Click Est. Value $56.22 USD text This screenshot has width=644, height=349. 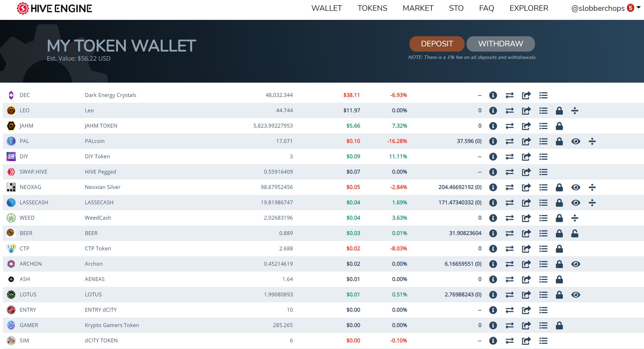tap(78, 59)
